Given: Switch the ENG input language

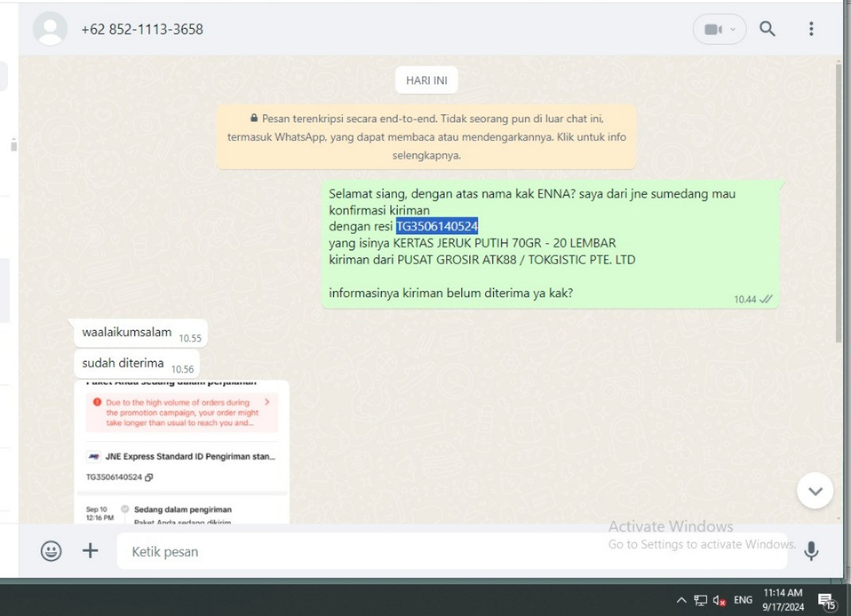Looking at the screenshot, I should click(743, 600).
